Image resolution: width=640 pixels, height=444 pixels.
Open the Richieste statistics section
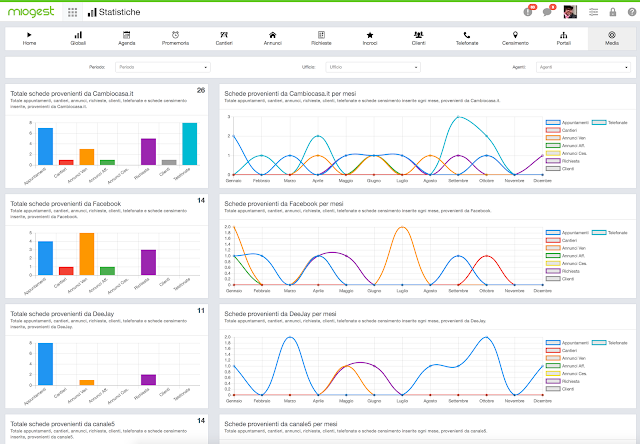pyautogui.click(x=321, y=38)
